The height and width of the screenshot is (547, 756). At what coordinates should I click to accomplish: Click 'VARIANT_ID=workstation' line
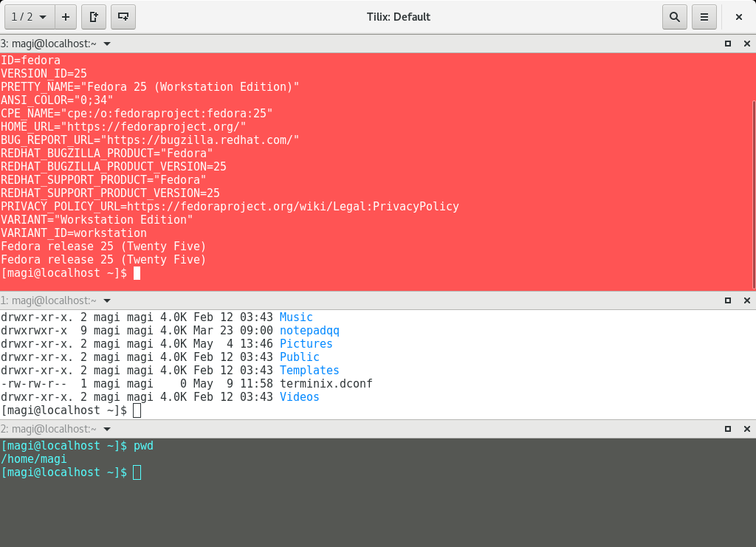click(x=74, y=233)
